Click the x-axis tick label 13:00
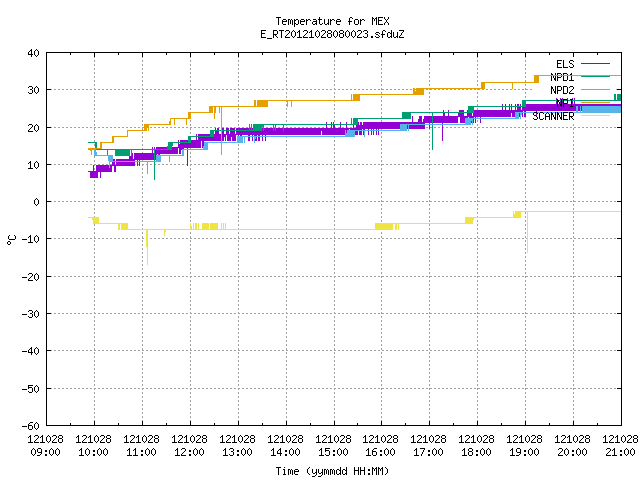Screen dimensions: 640x480 (x=237, y=452)
